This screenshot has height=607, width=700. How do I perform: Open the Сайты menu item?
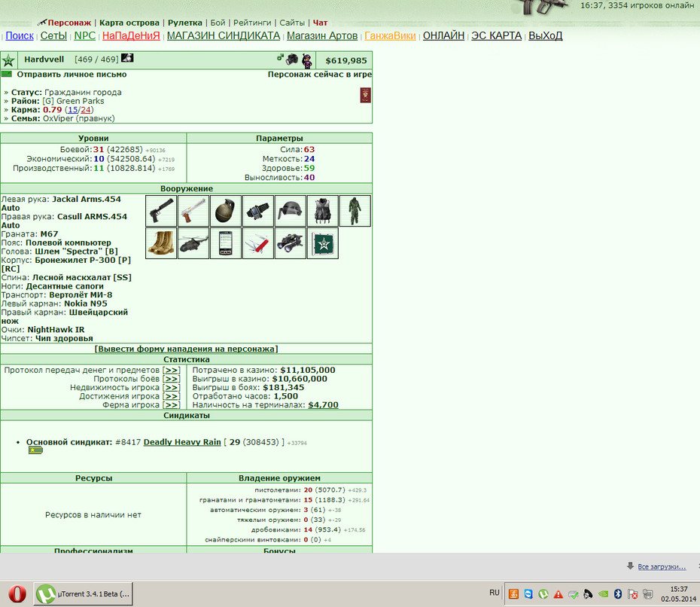click(x=292, y=23)
